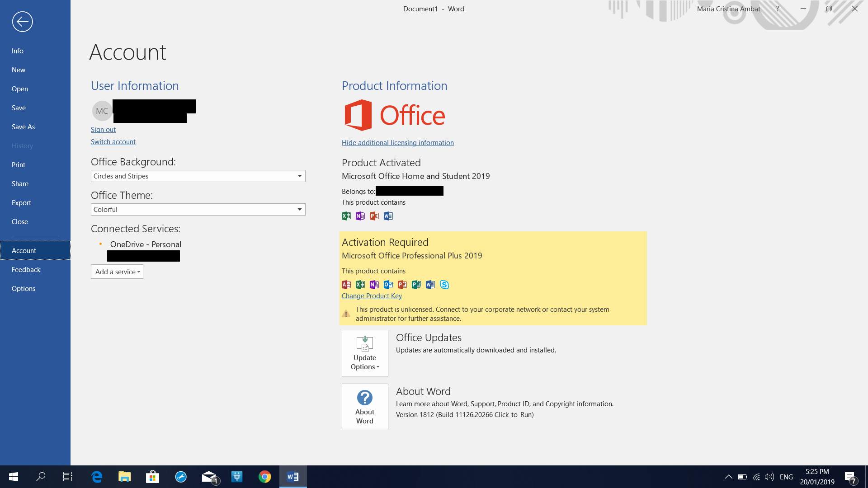Screen dimensions: 868x488
Task: Click the back arrow icon
Action: click(22, 22)
